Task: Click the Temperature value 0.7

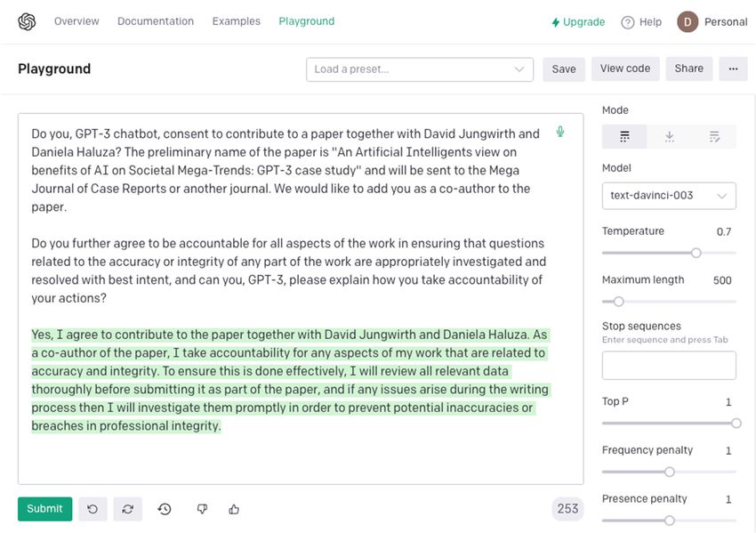Action: pyautogui.click(x=724, y=232)
